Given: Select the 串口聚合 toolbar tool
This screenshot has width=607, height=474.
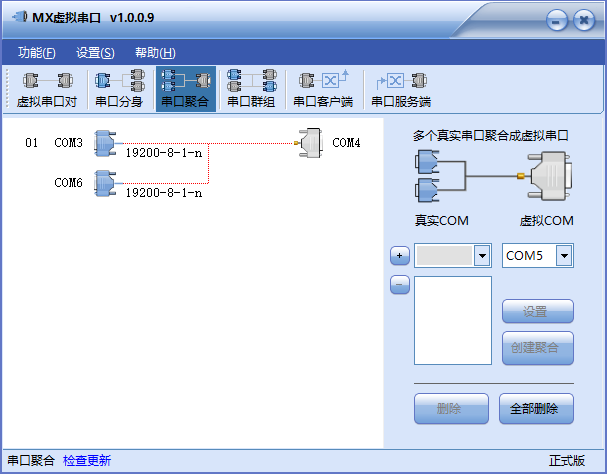Looking at the screenshot, I should (186, 89).
